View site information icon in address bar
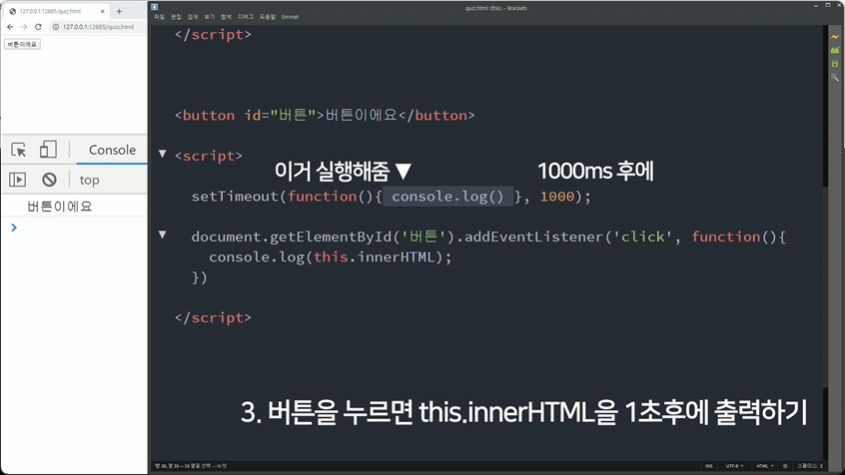This screenshot has width=845, height=475. click(56, 26)
